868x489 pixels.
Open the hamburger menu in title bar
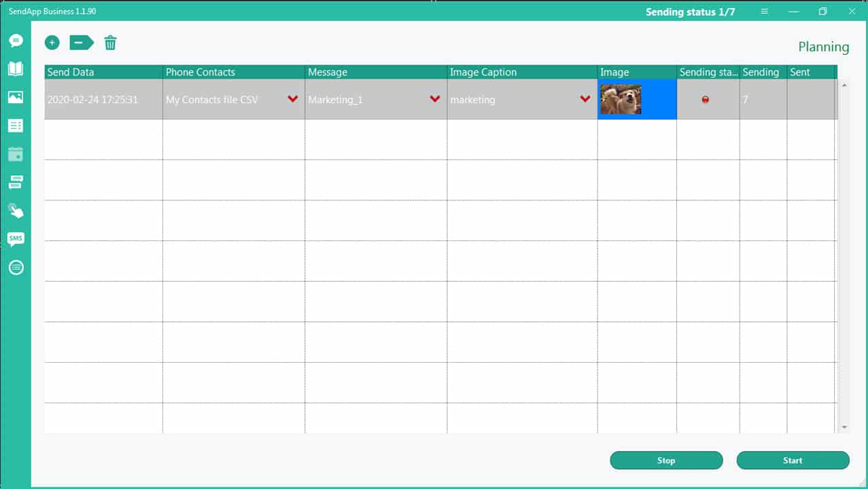pyautogui.click(x=765, y=12)
